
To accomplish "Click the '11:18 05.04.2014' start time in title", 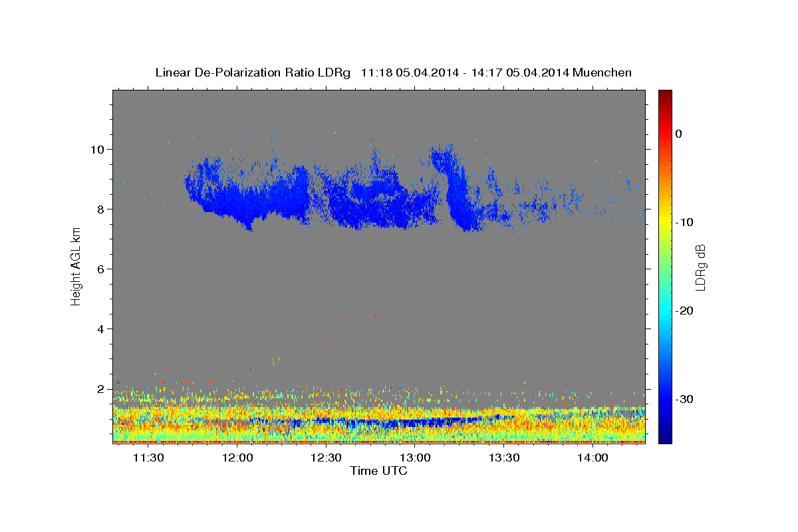I will pyautogui.click(x=410, y=72).
